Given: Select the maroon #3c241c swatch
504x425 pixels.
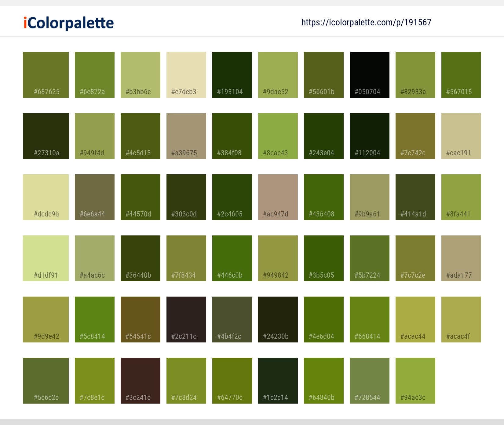Looking at the screenshot, I should click(x=141, y=381).
